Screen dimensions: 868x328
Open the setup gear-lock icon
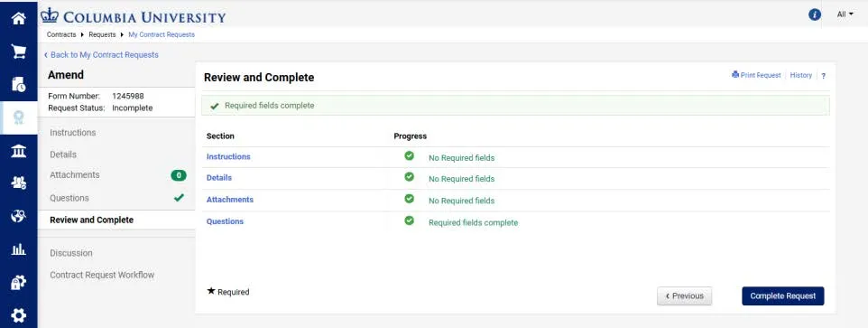click(x=18, y=283)
